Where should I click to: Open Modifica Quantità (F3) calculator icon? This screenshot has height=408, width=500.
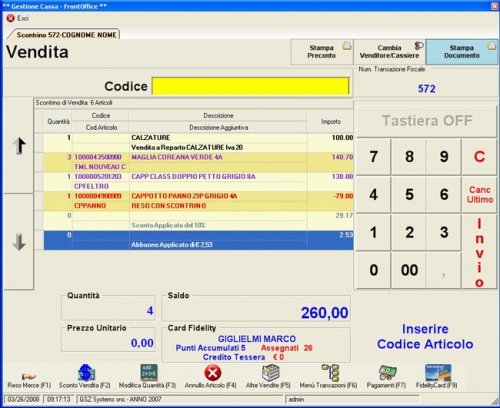[x=149, y=372]
